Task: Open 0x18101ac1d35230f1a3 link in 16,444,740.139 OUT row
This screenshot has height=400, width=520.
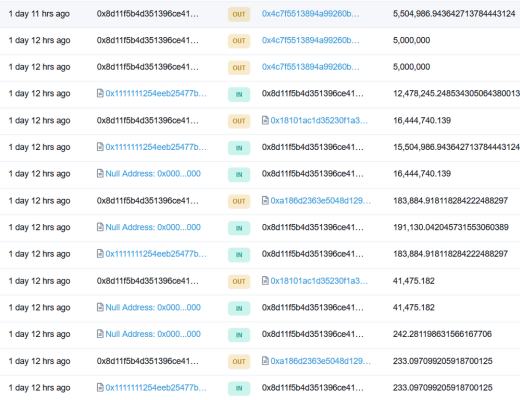Action: [x=319, y=120]
